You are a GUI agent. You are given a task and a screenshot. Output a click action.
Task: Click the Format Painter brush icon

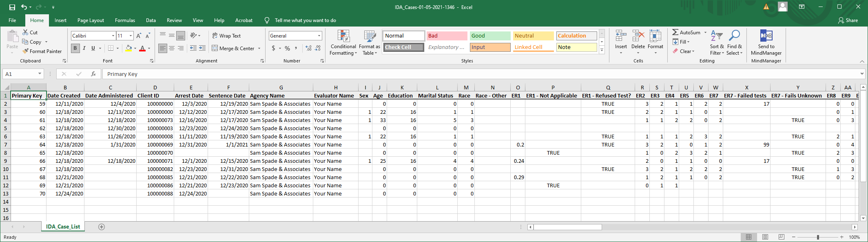click(x=25, y=51)
